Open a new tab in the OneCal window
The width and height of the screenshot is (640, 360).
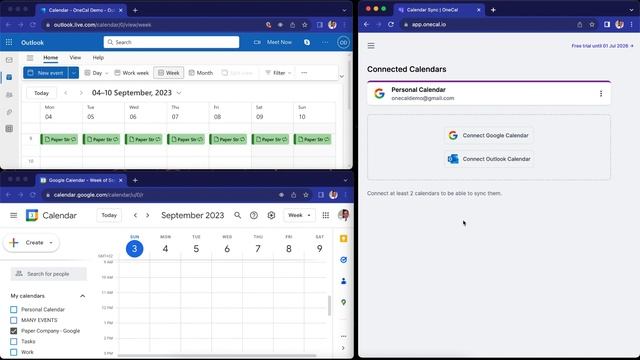493,10
